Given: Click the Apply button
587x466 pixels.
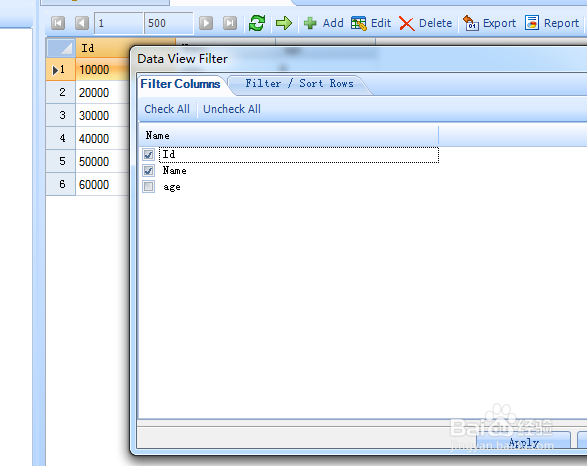Looking at the screenshot, I should click(523, 440).
